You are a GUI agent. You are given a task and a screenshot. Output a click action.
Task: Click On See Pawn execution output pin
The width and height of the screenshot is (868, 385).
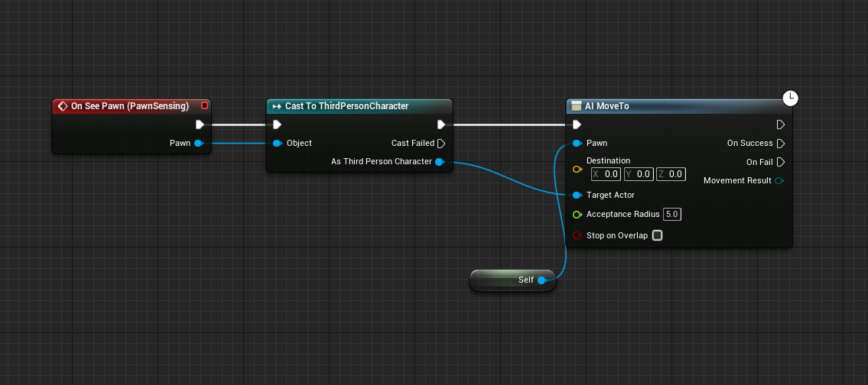coord(200,125)
